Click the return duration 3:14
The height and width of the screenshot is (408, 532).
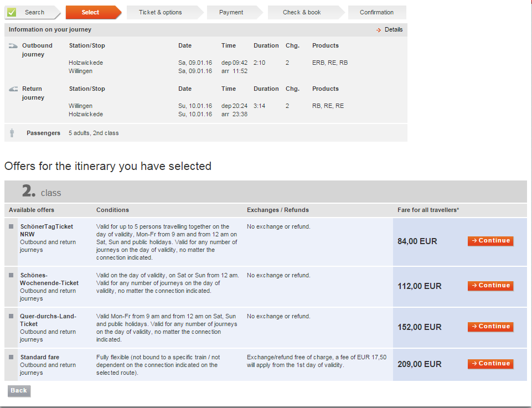(x=260, y=106)
